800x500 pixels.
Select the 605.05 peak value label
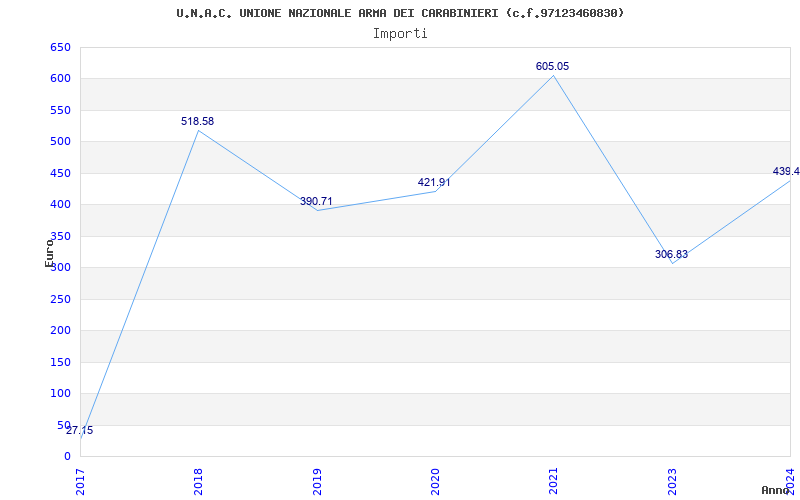[553, 66]
